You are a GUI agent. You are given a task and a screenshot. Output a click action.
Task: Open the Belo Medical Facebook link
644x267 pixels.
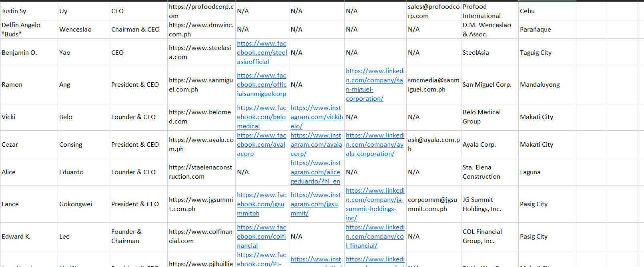[x=261, y=117]
